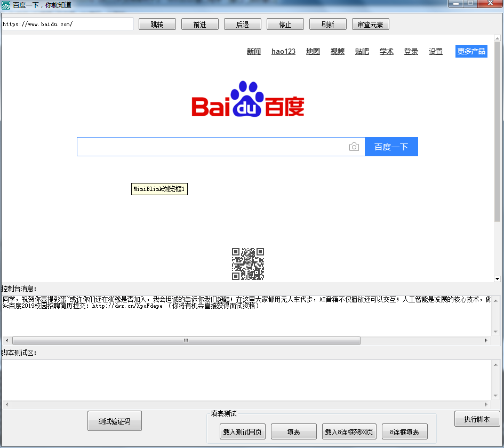
Task: Click script area scroll down arrow
Action: (495, 396)
